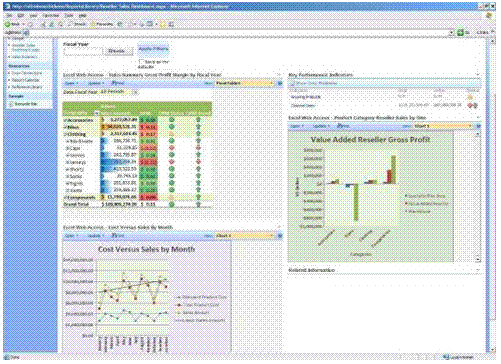Click the Reference Library sidebar link
This screenshot has height=364, width=501.
click(x=27, y=87)
